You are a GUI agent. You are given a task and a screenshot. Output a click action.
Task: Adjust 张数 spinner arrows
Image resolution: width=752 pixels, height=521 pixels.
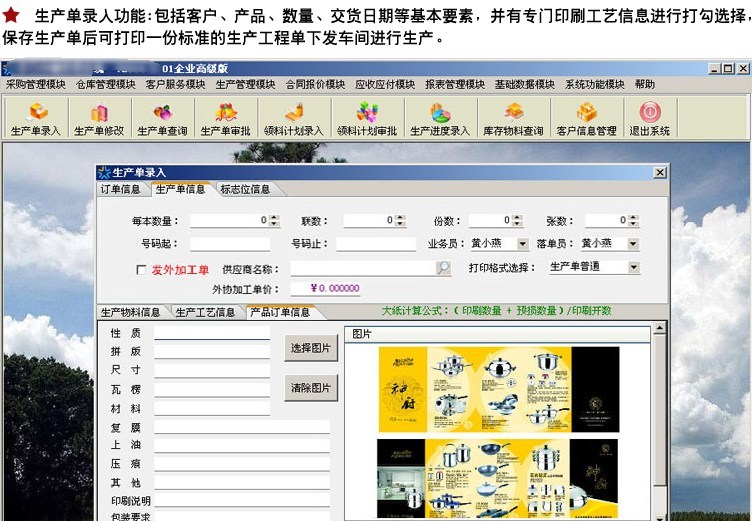tap(634, 221)
